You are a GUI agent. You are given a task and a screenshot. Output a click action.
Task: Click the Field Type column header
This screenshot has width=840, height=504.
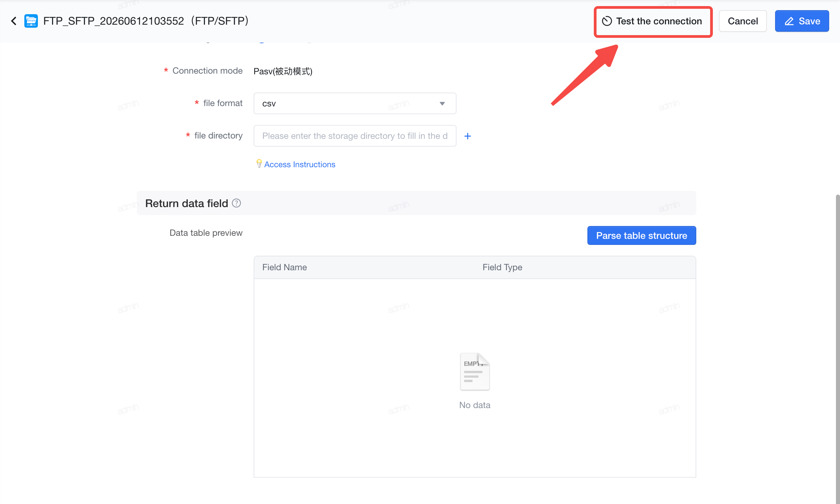(x=502, y=267)
